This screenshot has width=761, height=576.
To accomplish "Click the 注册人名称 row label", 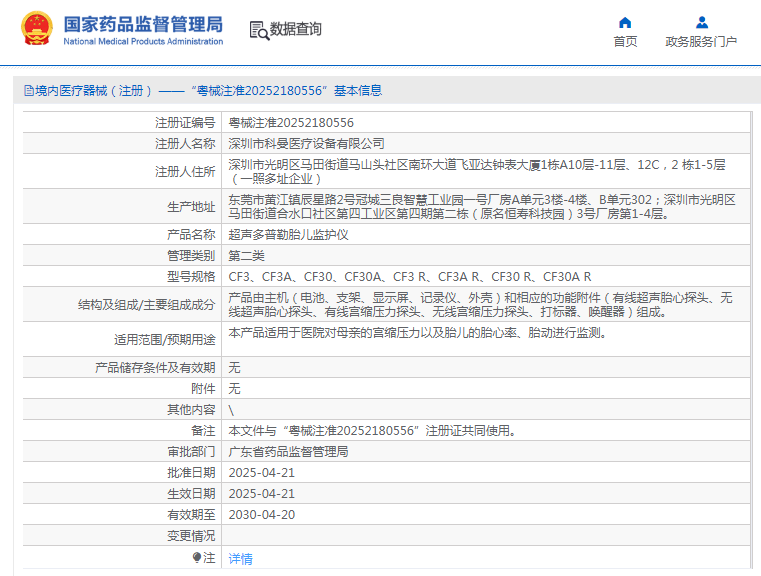I will coord(185,144).
